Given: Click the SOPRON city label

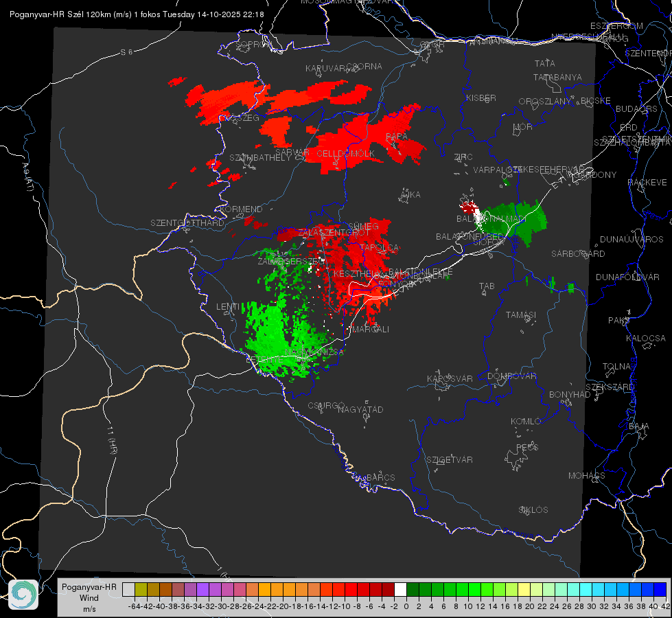Looking at the screenshot, I should 254,44.
